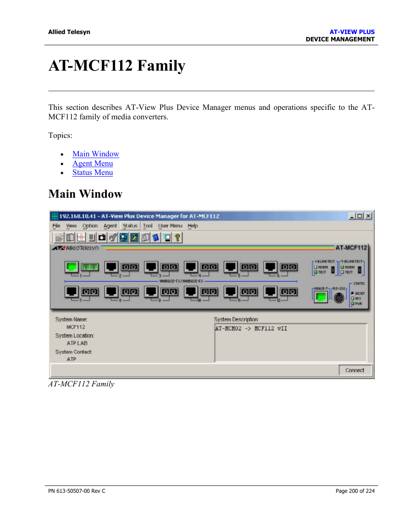Select the fiber connector of port 12
Screen dimensions: 411x532
click(289, 292)
